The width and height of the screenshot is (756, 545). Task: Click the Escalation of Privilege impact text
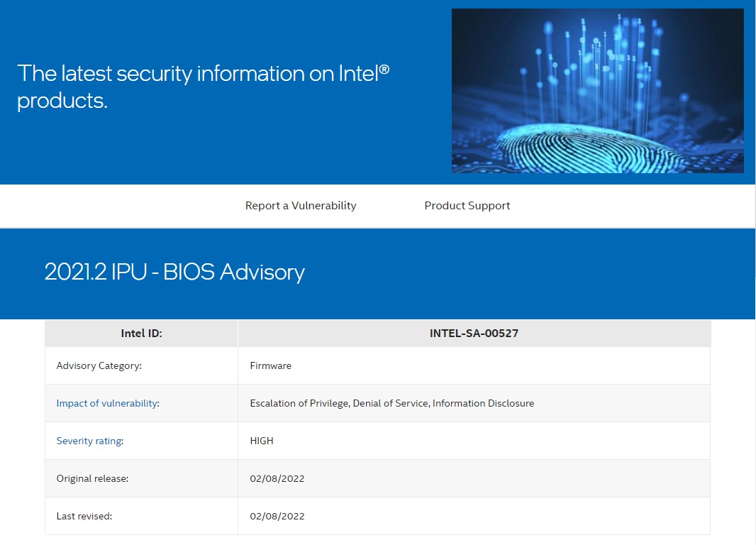pyautogui.click(x=391, y=403)
